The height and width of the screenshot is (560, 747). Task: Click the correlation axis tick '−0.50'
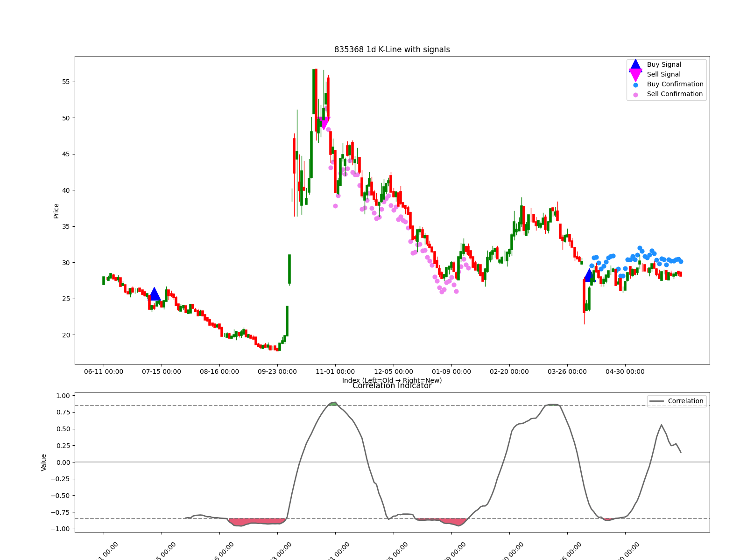point(60,496)
